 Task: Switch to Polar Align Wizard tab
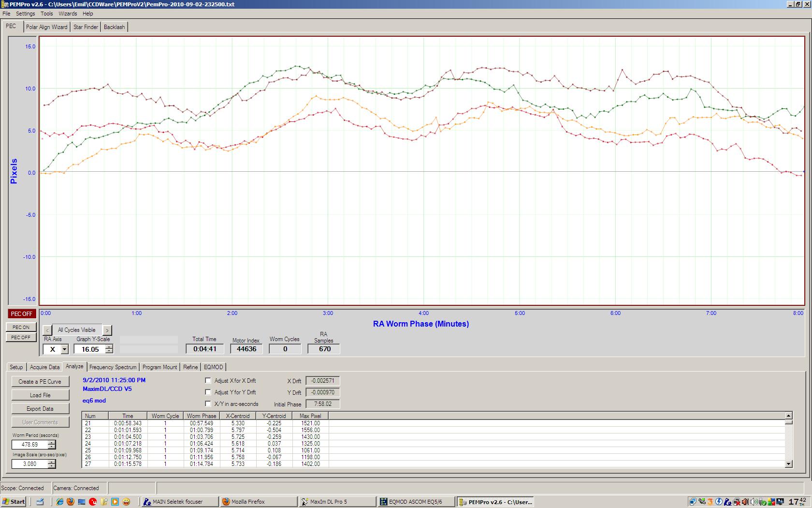point(47,27)
